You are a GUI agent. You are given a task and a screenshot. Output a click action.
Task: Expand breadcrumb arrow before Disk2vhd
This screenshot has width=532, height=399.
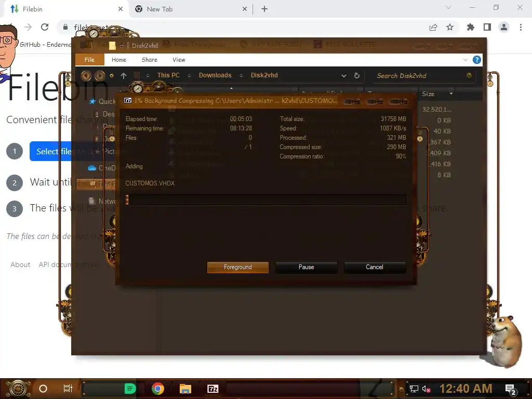[x=241, y=76]
